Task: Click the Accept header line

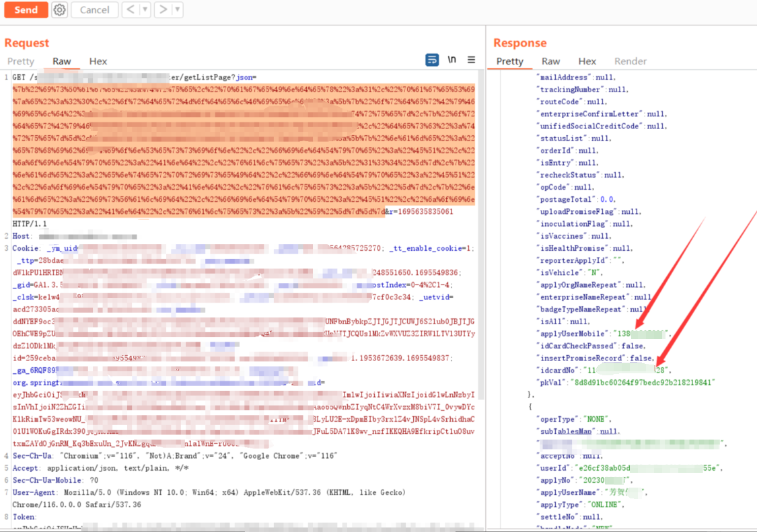Action: click(100, 468)
